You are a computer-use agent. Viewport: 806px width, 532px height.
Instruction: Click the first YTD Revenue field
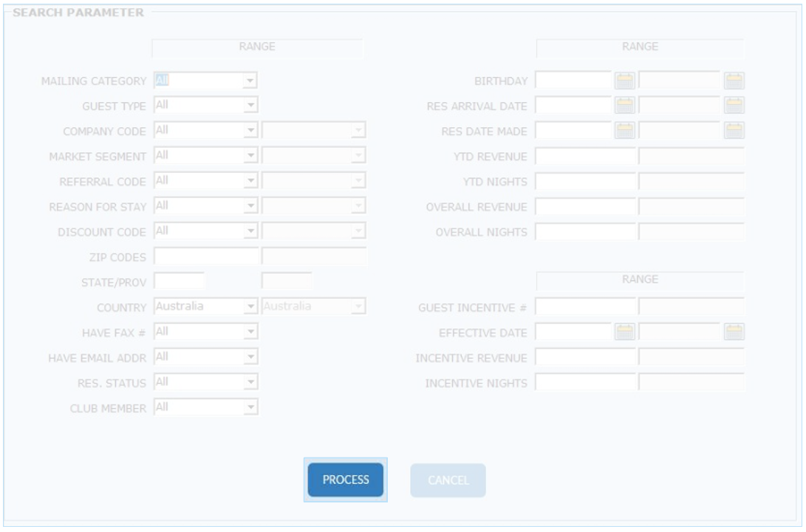click(585, 156)
